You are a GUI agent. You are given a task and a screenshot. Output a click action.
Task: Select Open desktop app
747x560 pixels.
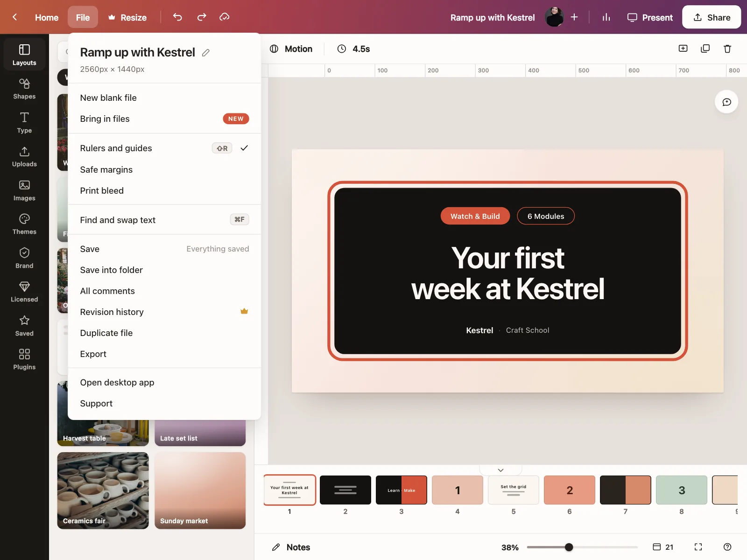point(164,383)
